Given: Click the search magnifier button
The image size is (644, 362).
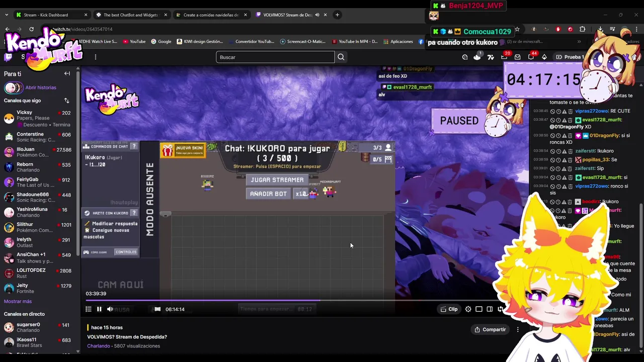Looking at the screenshot, I should coord(341,57).
